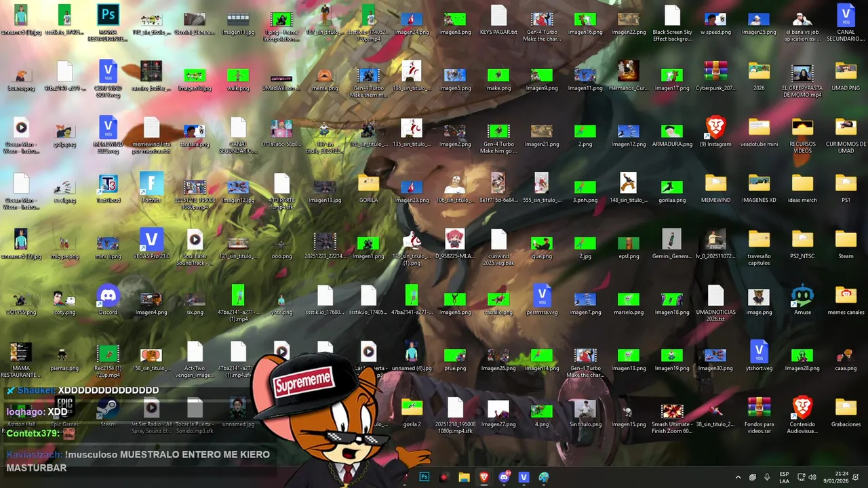The width and height of the screenshot is (868, 488).
Task: Select the GORILA folder
Action: tap(368, 188)
